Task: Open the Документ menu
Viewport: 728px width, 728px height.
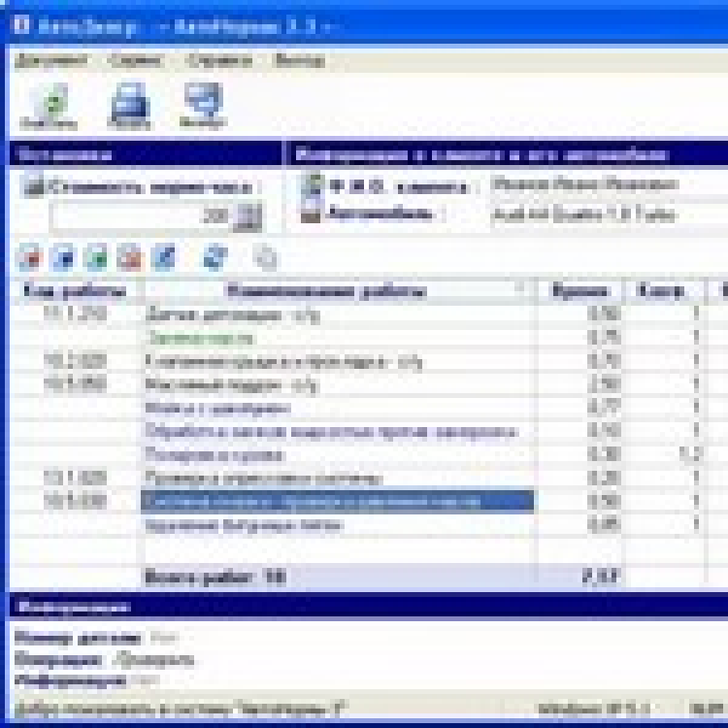Action: pyautogui.click(x=50, y=59)
